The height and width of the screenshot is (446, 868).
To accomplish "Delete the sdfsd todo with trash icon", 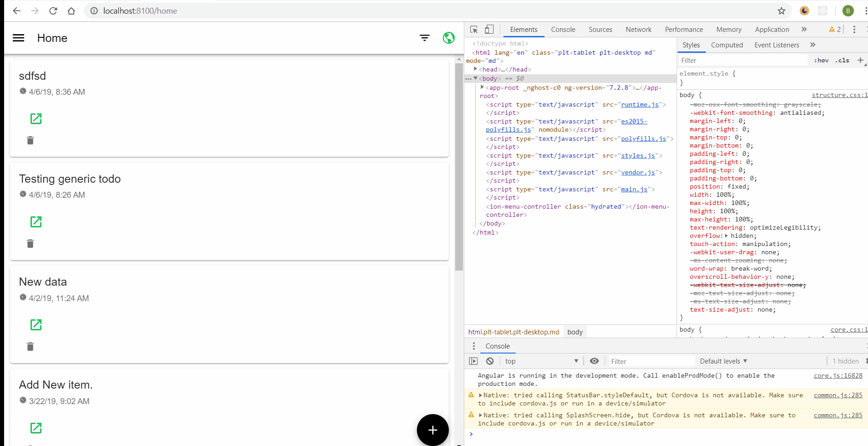I will [x=30, y=140].
